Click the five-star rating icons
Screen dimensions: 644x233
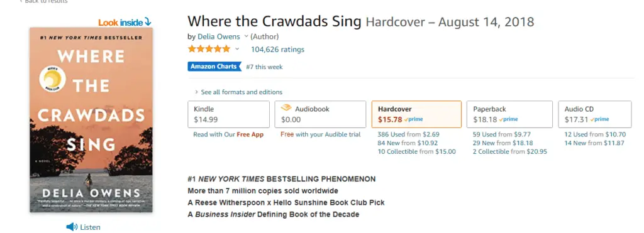[x=209, y=49]
